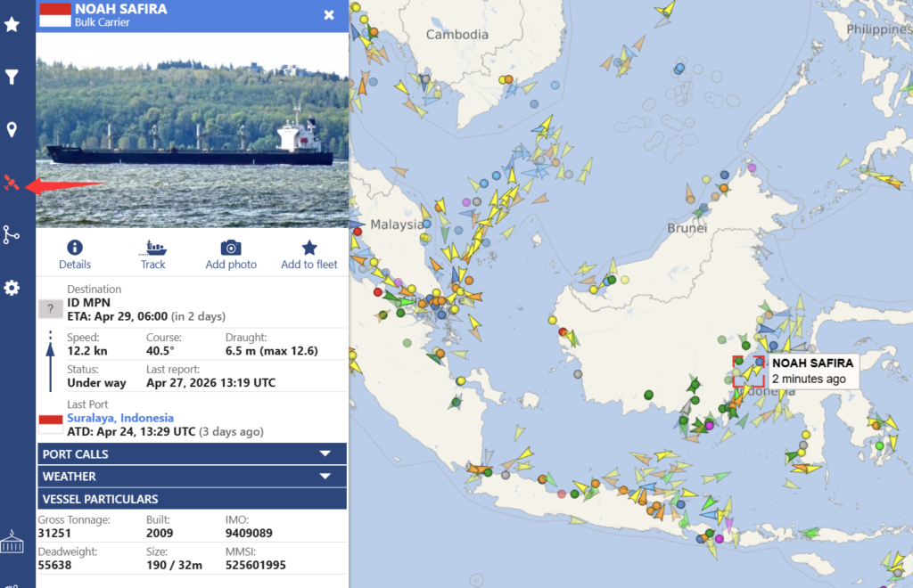Click the bulk carrier ship photo
The width and height of the screenshot is (913, 588).
click(192, 131)
